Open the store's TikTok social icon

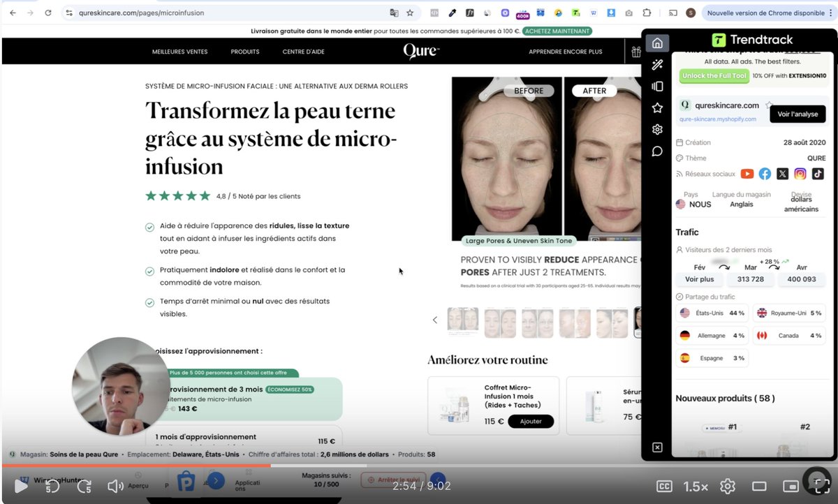coord(818,174)
